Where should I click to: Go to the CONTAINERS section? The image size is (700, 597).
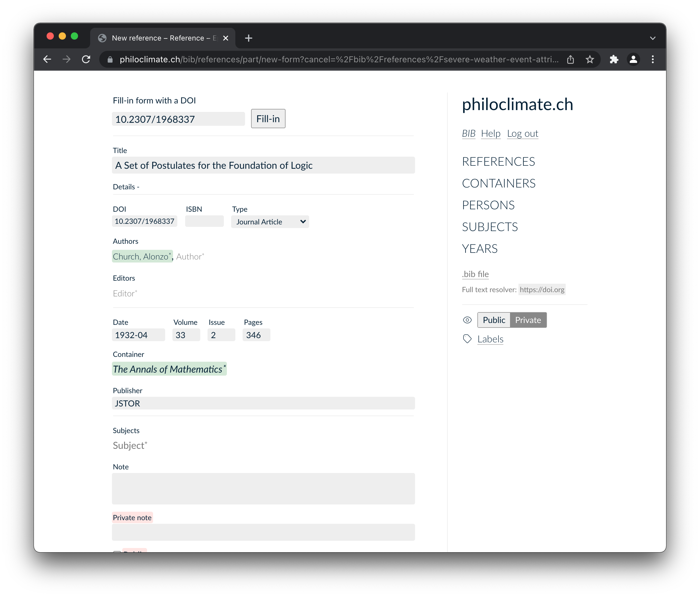(499, 183)
